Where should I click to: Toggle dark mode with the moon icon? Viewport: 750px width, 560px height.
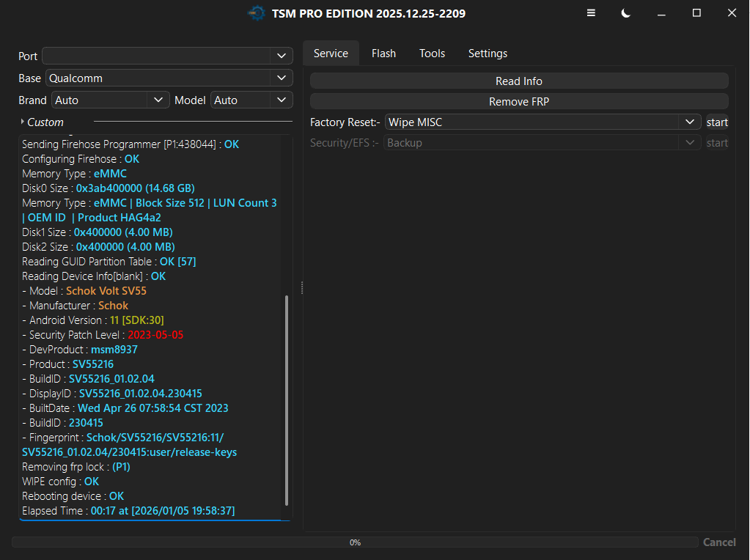coord(626,13)
